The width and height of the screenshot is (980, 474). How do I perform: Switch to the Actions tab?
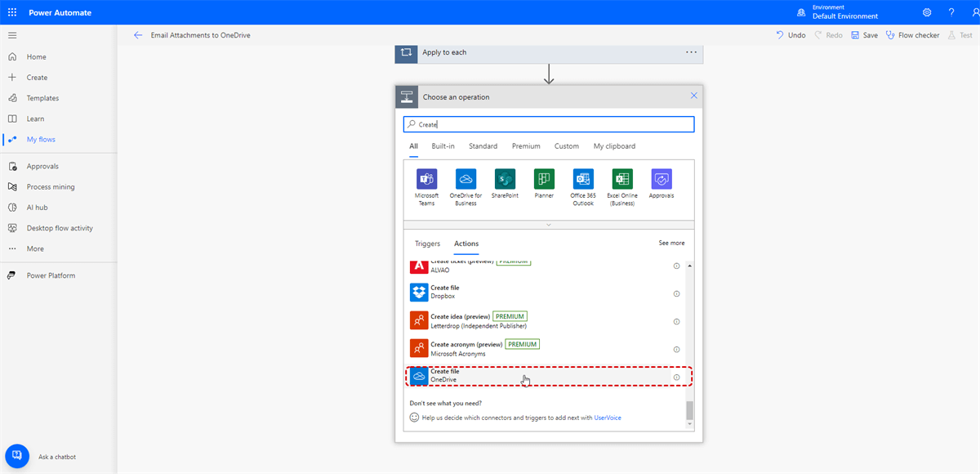(x=466, y=244)
